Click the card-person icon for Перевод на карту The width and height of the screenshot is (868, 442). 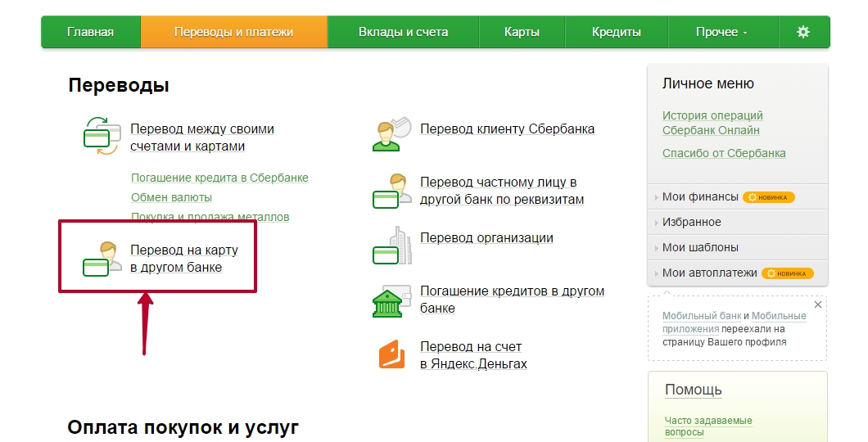102,258
